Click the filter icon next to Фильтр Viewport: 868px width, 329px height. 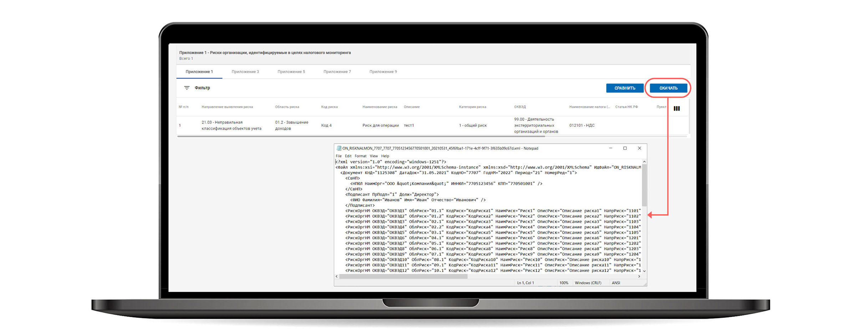point(187,88)
